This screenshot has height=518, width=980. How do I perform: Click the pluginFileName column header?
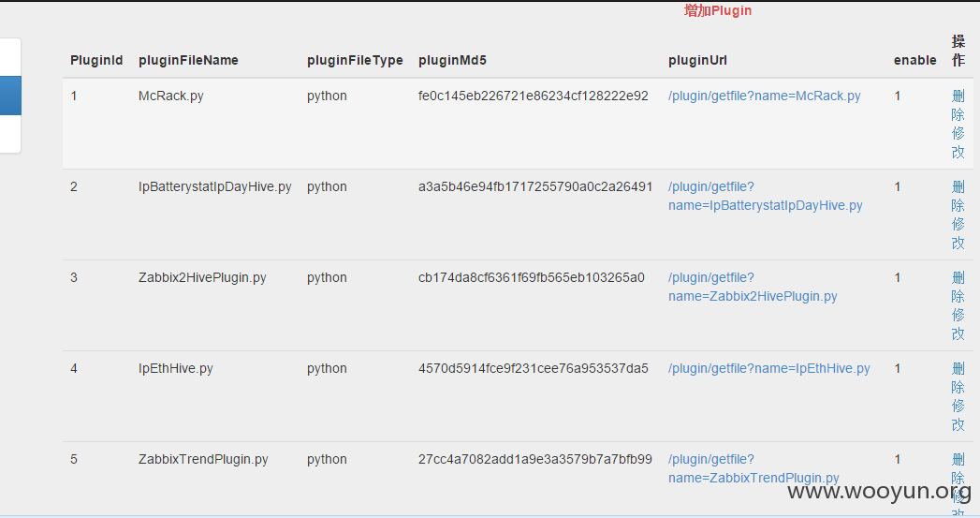pyautogui.click(x=188, y=60)
